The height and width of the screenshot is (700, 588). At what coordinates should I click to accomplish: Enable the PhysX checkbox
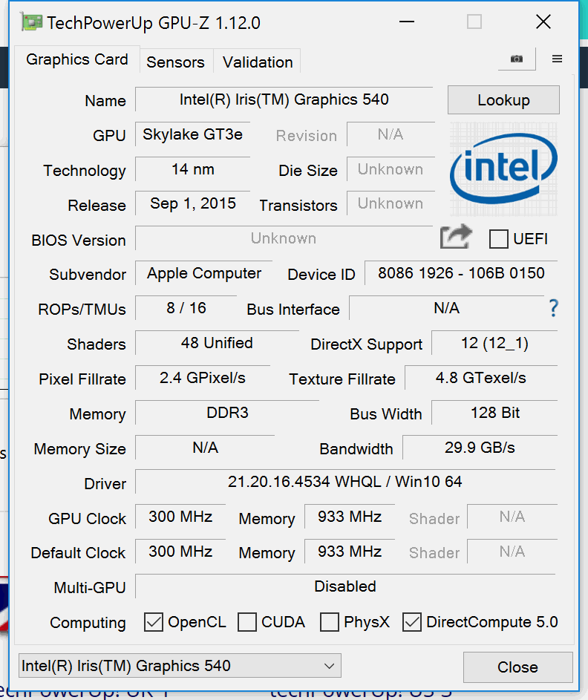[330, 622]
